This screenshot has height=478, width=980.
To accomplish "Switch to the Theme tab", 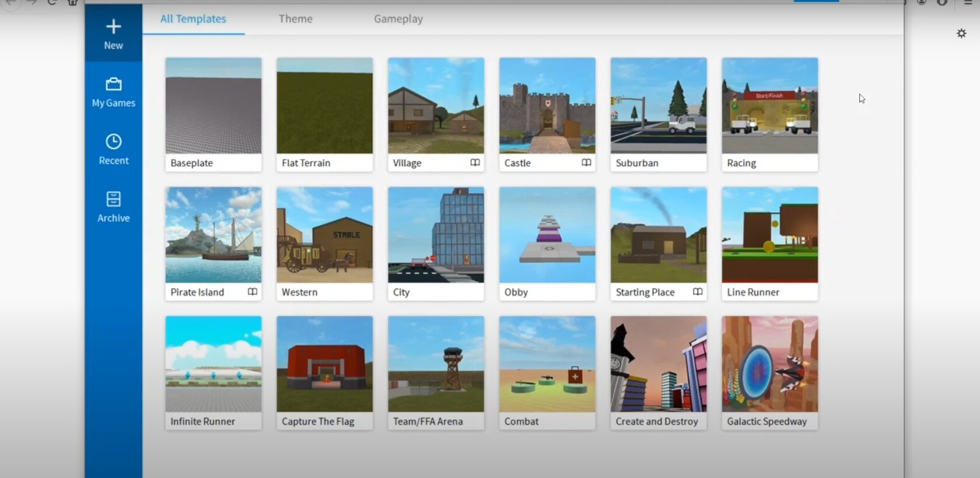I will point(296,19).
